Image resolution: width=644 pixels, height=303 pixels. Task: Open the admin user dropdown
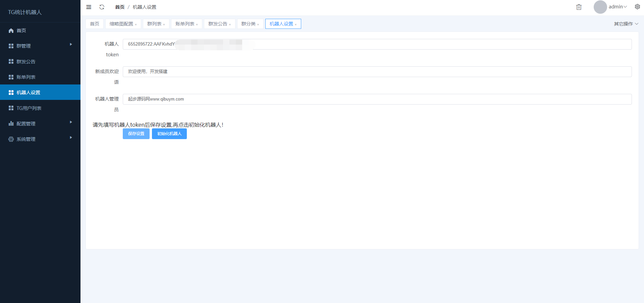pos(618,7)
